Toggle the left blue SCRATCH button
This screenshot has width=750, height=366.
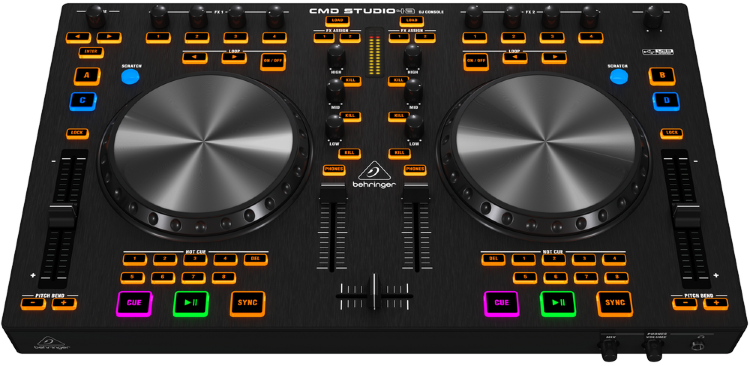coord(130,77)
